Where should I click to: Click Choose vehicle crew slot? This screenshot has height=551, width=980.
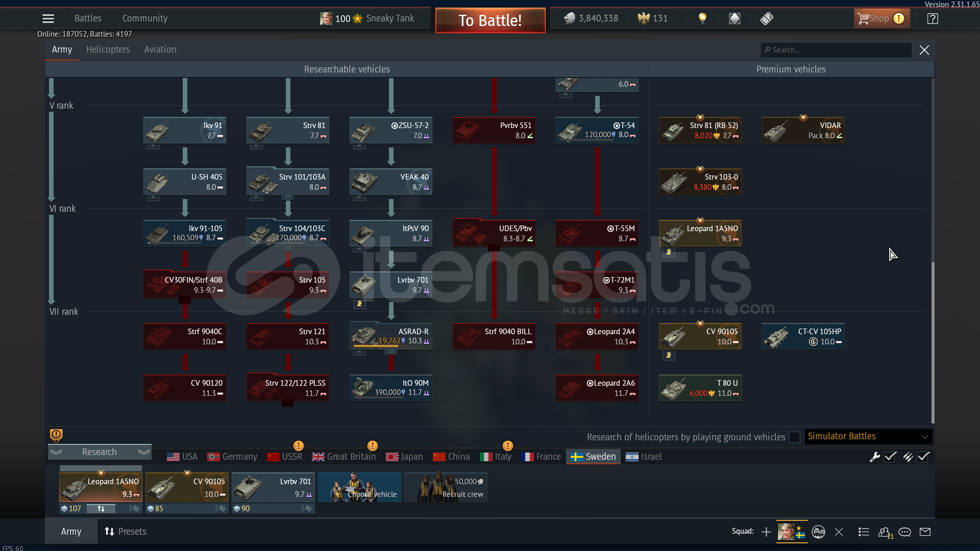[359, 487]
